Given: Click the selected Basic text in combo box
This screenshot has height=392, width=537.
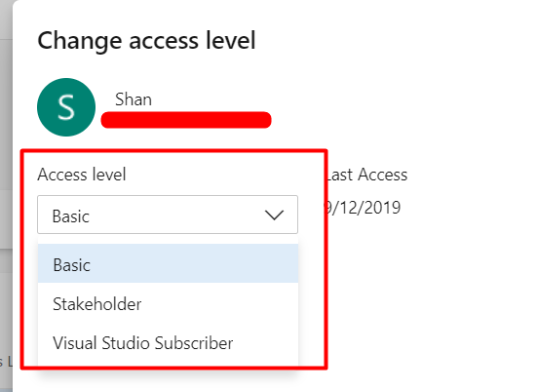Looking at the screenshot, I should pyautogui.click(x=71, y=216).
